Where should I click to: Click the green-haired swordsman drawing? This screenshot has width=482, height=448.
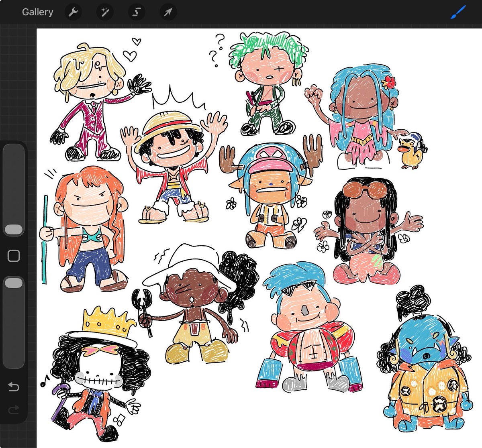point(268,83)
